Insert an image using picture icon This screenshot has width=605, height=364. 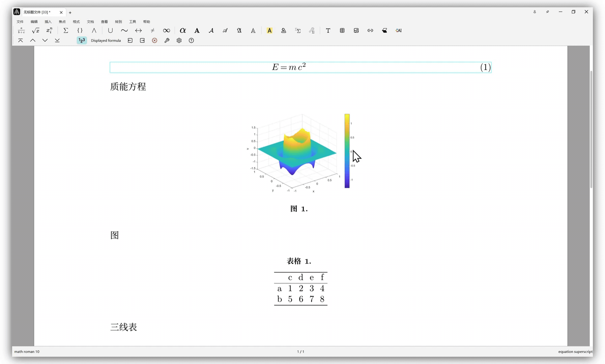[x=356, y=31]
